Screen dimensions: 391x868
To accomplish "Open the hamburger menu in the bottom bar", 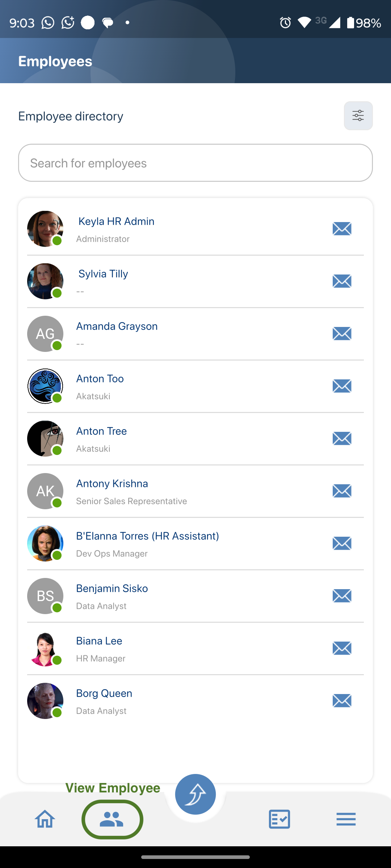I will click(x=346, y=819).
